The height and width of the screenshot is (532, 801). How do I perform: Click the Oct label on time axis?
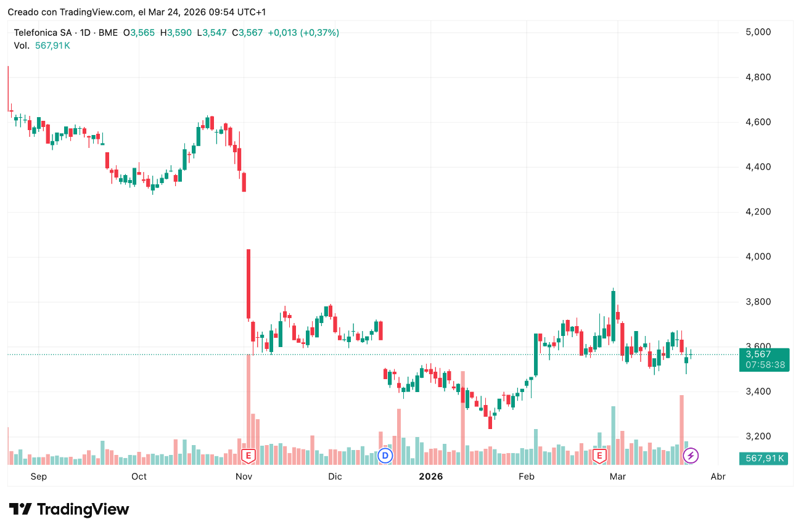139,477
